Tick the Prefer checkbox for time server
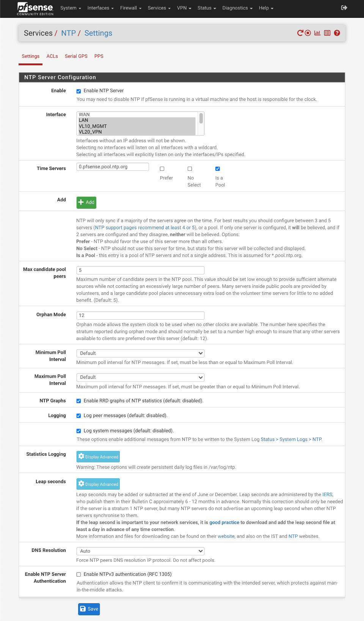This screenshot has height=621, width=364. click(x=162, y=169)
